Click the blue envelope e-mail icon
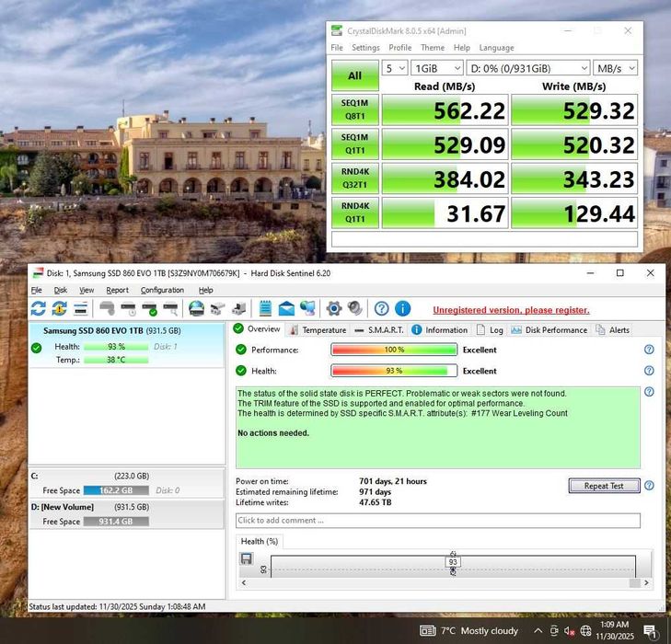Screen dimensions: 671x644 coord(286,308)
